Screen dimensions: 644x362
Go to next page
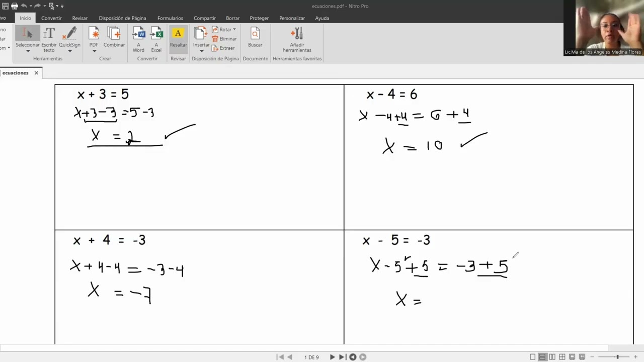(x=332, y=357)
